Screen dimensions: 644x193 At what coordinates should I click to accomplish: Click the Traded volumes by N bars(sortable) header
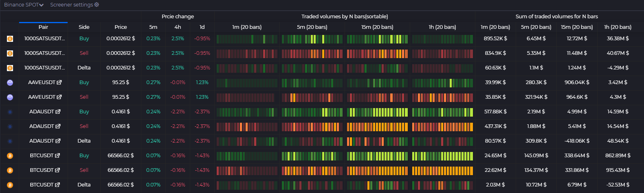coord(345,17)
